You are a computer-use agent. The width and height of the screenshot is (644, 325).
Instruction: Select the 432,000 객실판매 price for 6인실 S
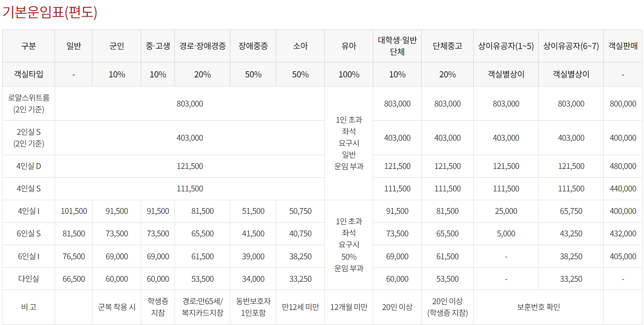tap(623, 233)
